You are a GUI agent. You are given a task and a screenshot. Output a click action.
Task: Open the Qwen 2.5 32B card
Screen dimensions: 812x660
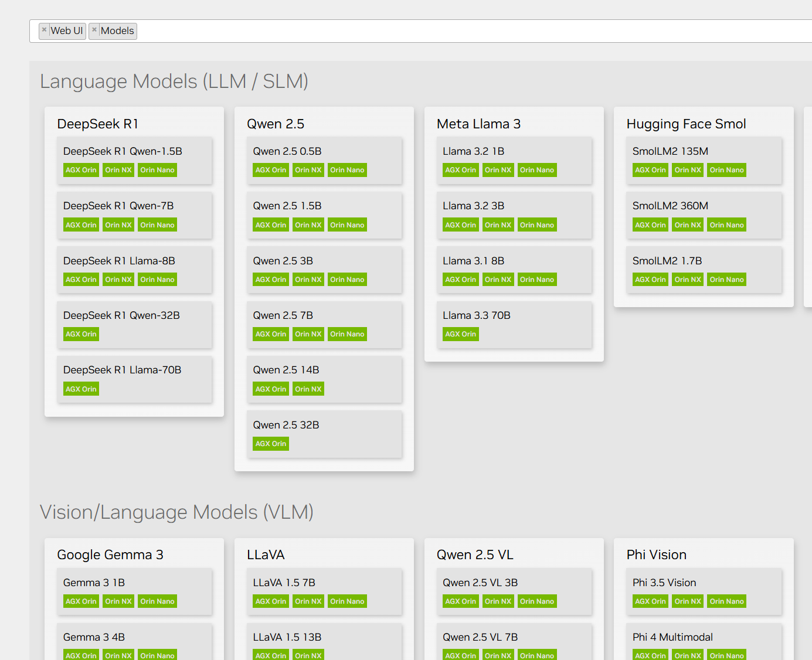324,434
